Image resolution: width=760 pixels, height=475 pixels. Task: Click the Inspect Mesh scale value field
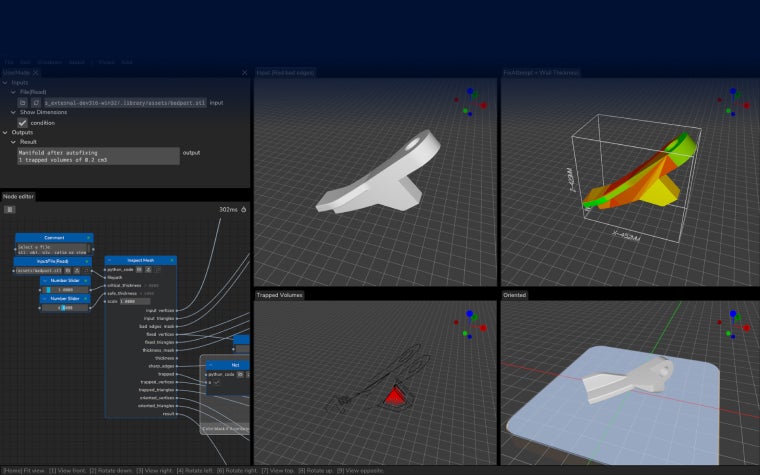pos(134,301)
